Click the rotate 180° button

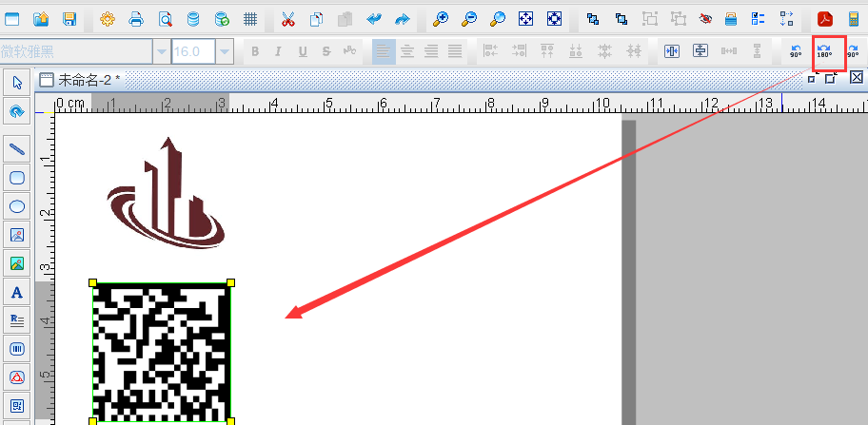tap(824, 52)
